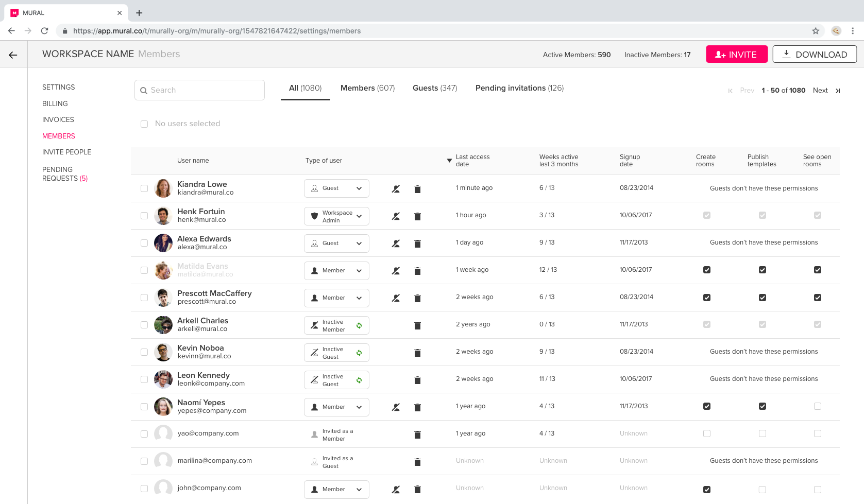Delete Kiandra Lowe using trash icon
Viewport: 864px width, 504px height.
coord(417,189)
